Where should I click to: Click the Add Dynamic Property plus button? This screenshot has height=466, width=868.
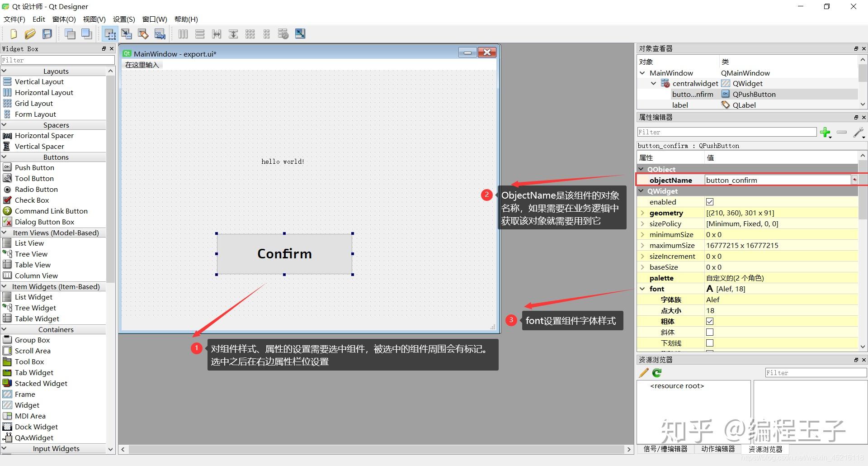[x=826, y=133]
